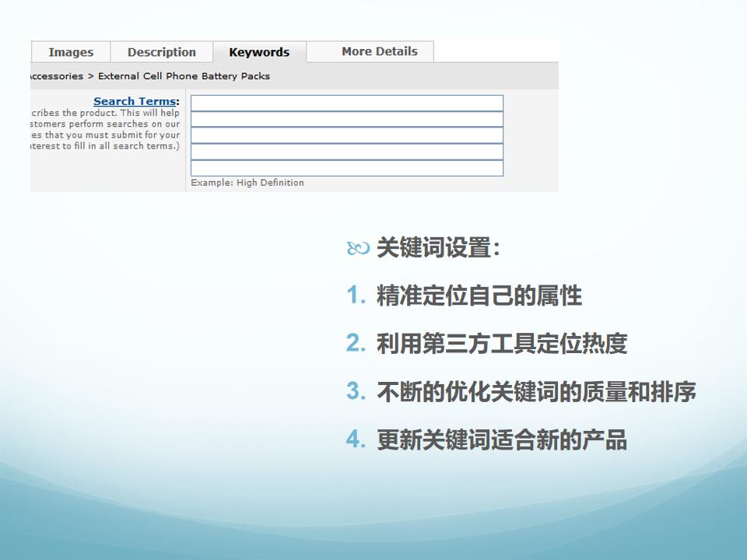The width and height of the screenshot is (747, 560).
Task: Open the Description tab
Action: point(162,52)
